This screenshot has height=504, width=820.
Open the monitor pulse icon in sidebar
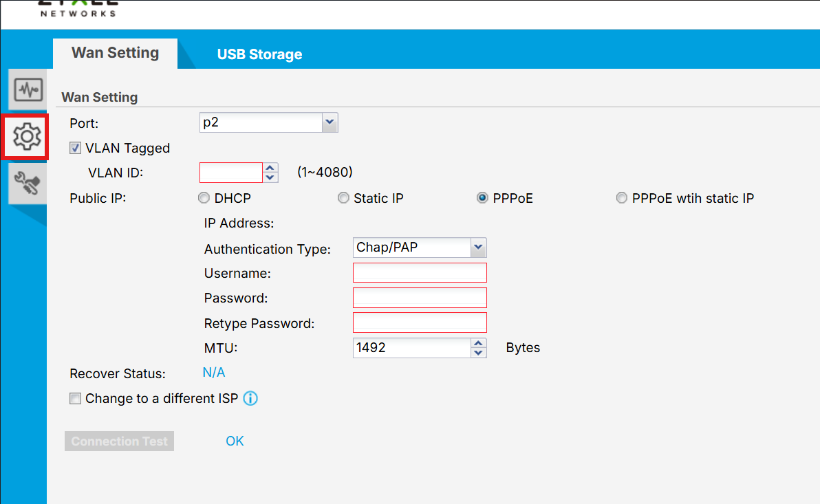tap(28, 89)
